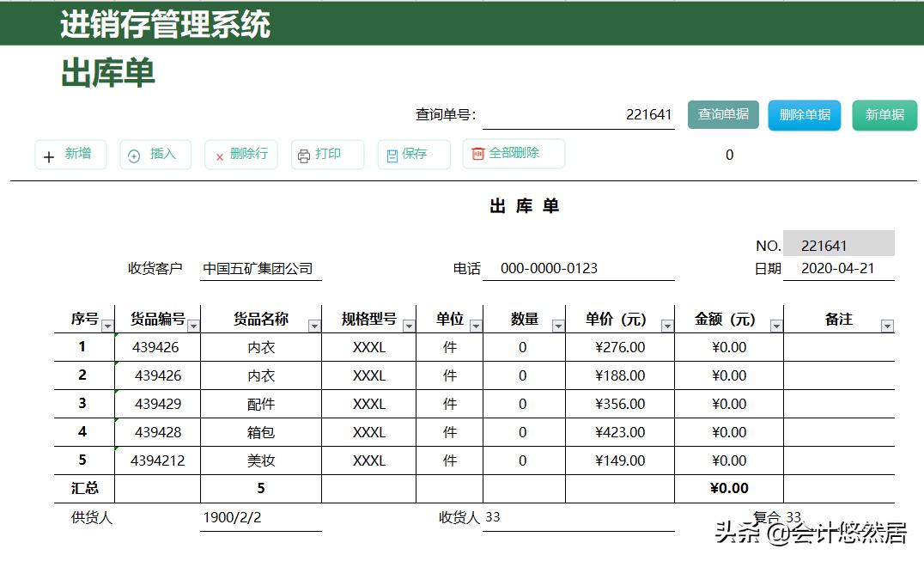Open the 货品编号 column filter dropdown
924x561 pixels.
[194, 327]
